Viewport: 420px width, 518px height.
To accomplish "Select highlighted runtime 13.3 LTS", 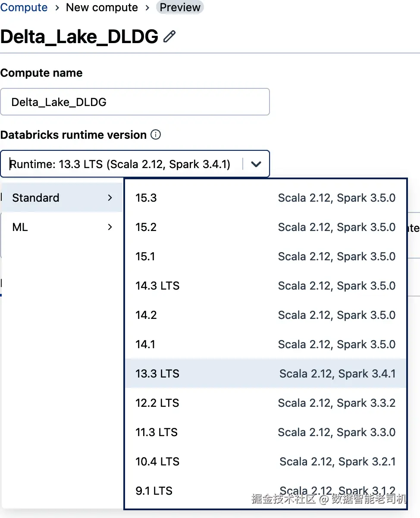I will [x=266, y=374].
